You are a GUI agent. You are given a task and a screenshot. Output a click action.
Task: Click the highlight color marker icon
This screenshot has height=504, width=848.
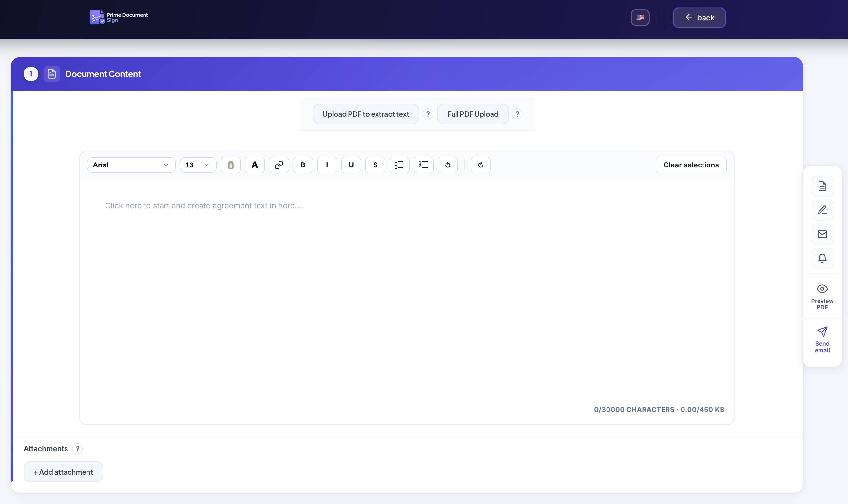click(231, 165)
